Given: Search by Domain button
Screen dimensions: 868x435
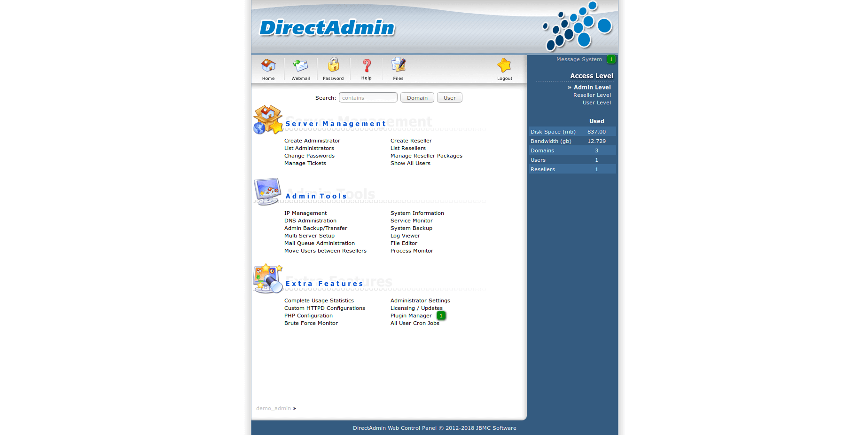Looking at the screenshot, I should pos(417,98).
